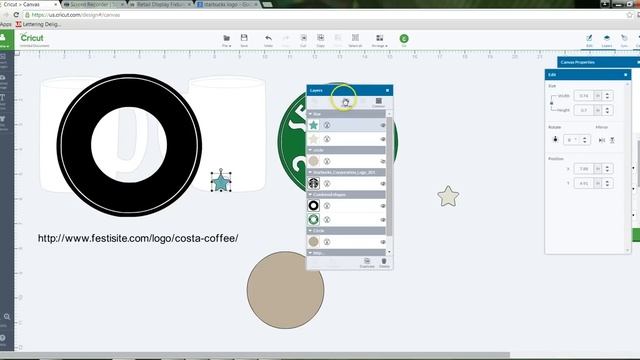
Task: Click the Undo arrow in the toolbar
Action: pyautogui.click(x=268, y=40)
